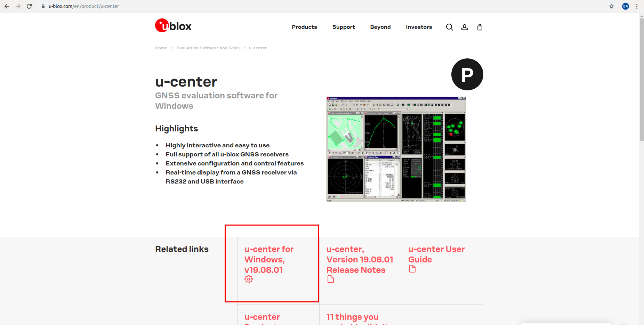Open the u-center User Guide
The image size is (644, 325).
tap(436, 254)
